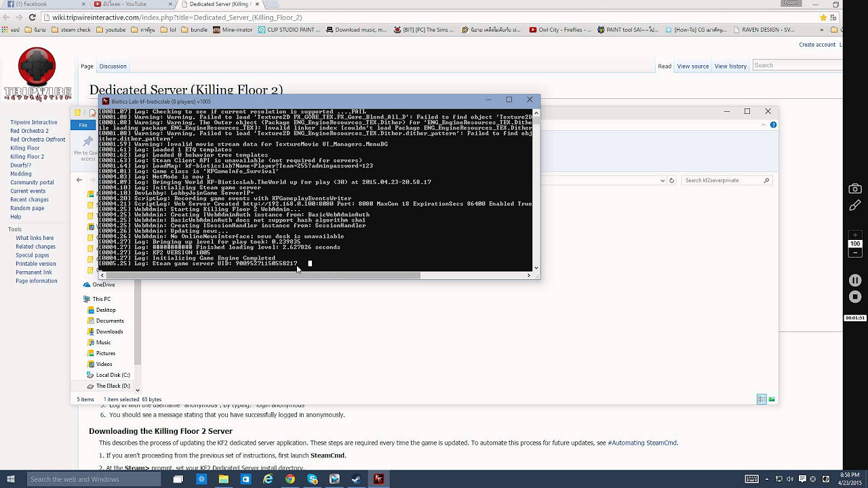The width and height of the screenshot is (868, 488).
Task: Select the Dedicated Server browser tab
Action: point(220,4)
